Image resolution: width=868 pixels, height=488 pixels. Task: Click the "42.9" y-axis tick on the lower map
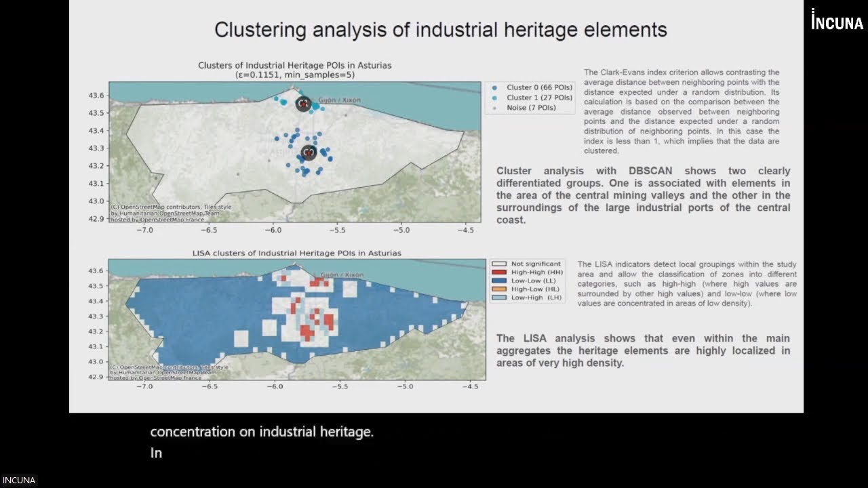97,377
